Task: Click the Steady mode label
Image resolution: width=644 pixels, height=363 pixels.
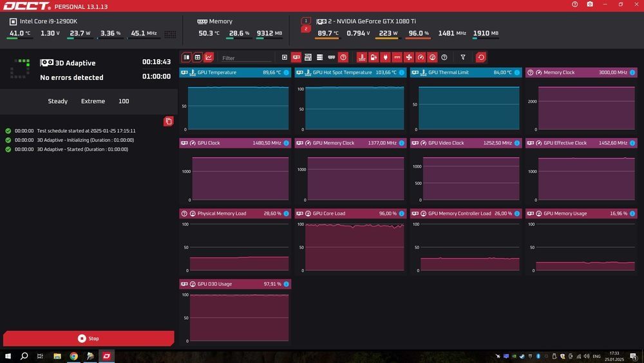Action: click(57, 101)
